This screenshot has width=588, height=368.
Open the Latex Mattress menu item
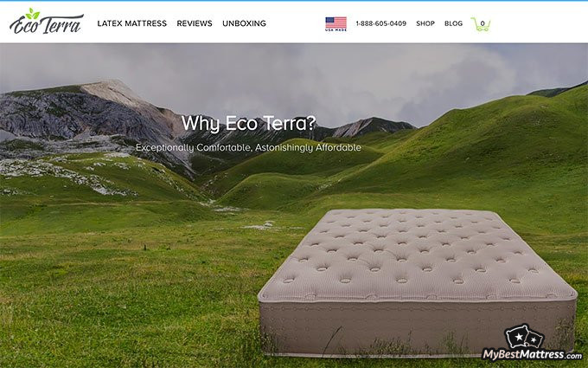132,23
